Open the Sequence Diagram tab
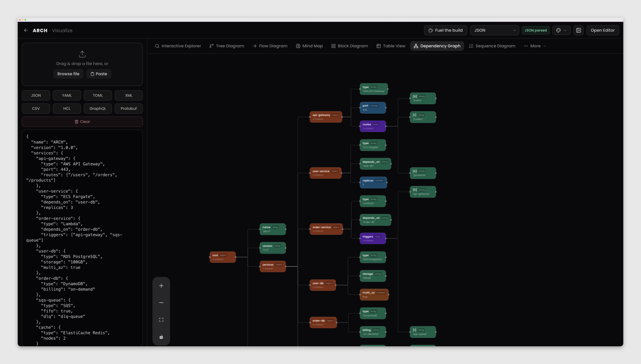 (x=492, y=46)
